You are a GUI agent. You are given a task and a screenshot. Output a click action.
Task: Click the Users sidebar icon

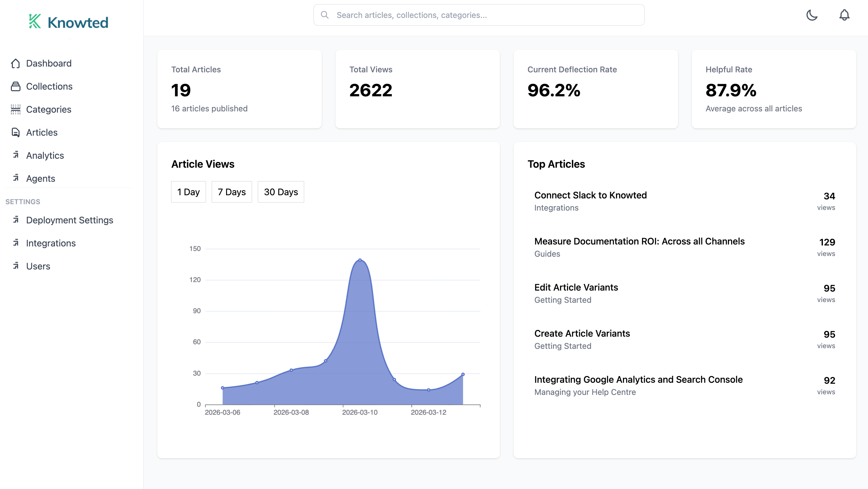[x=16, y=265]
